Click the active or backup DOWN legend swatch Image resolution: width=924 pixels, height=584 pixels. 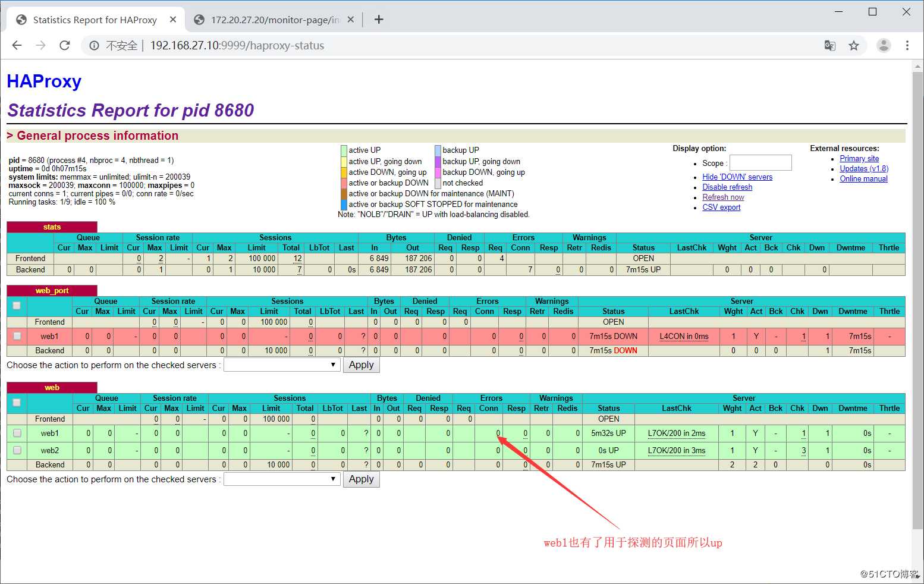tap(344, 183)
